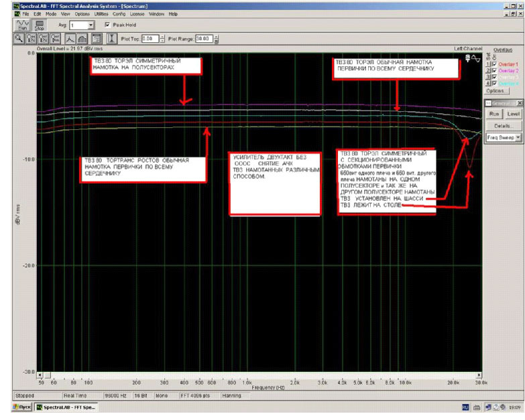Switch to line spectrum plot view
The image size is (525, 420).
pyautogui.click(x=70, y=39)
